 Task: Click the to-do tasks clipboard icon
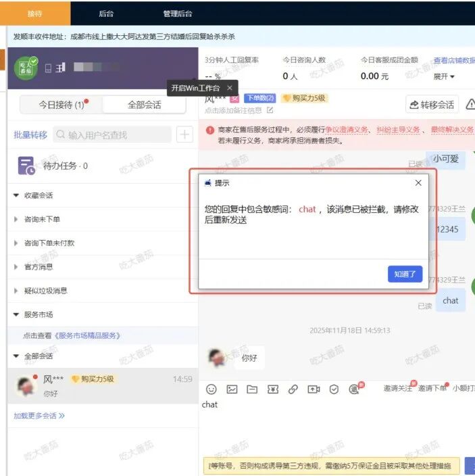[x=26, y=166]
